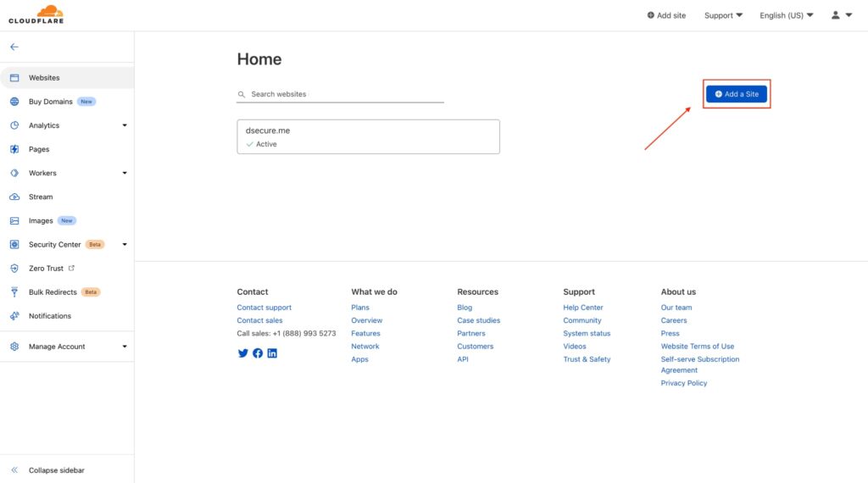Open the Careers footer link
The width and height of the screenshot is (868, 483).
click(x=674, y=320)
